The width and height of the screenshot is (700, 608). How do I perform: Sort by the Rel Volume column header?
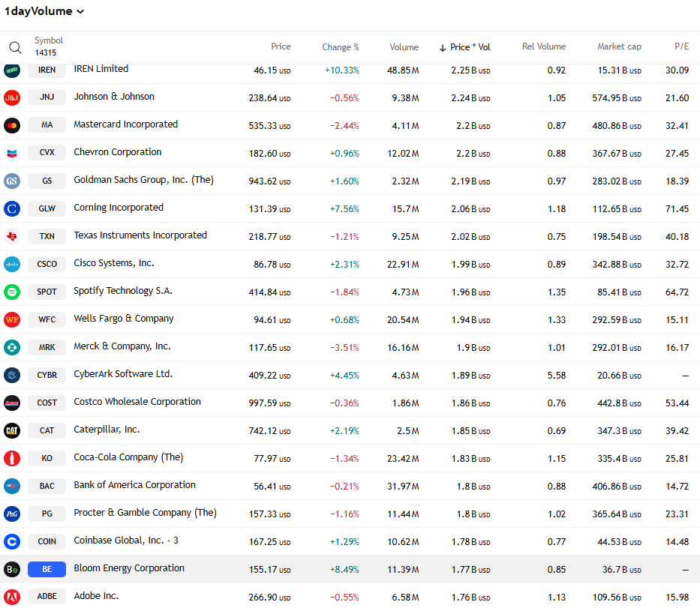coord(544,46)
